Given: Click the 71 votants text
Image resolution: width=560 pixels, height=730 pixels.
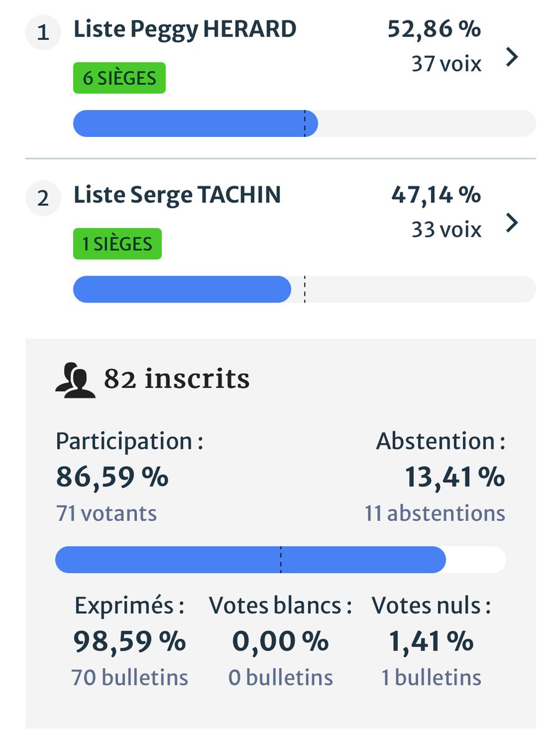Looking at the screenshot, I should point(106,513).
